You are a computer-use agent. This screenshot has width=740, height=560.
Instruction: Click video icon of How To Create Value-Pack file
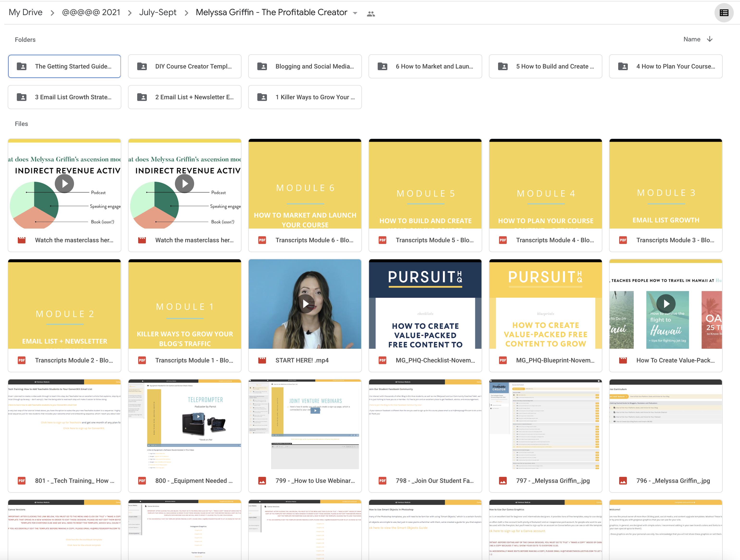point(623,360)
